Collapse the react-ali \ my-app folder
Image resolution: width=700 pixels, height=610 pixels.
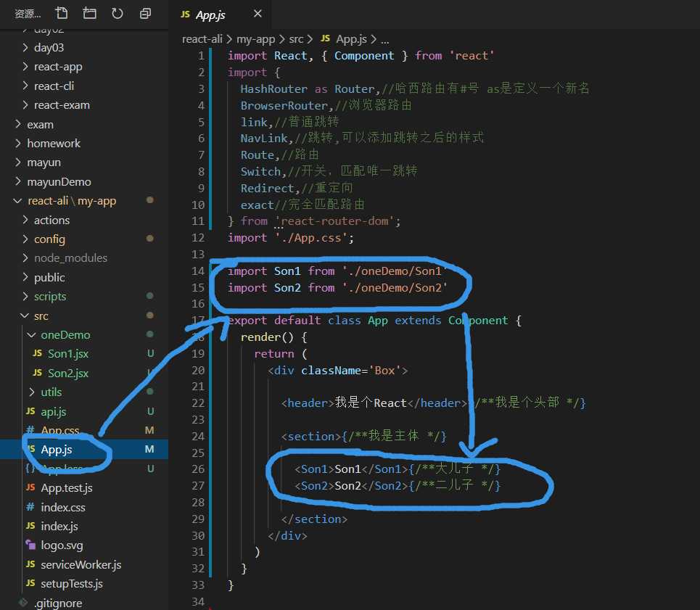coord(18,201)
